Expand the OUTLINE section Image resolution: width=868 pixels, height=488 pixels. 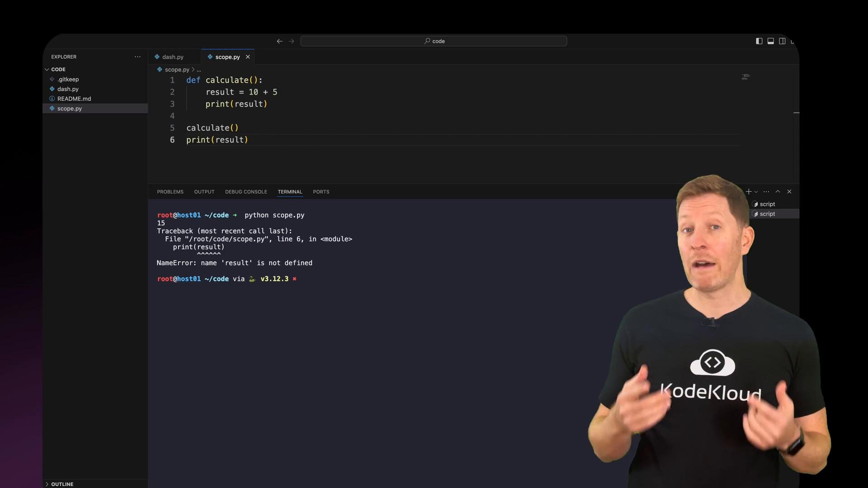[62, 484]
